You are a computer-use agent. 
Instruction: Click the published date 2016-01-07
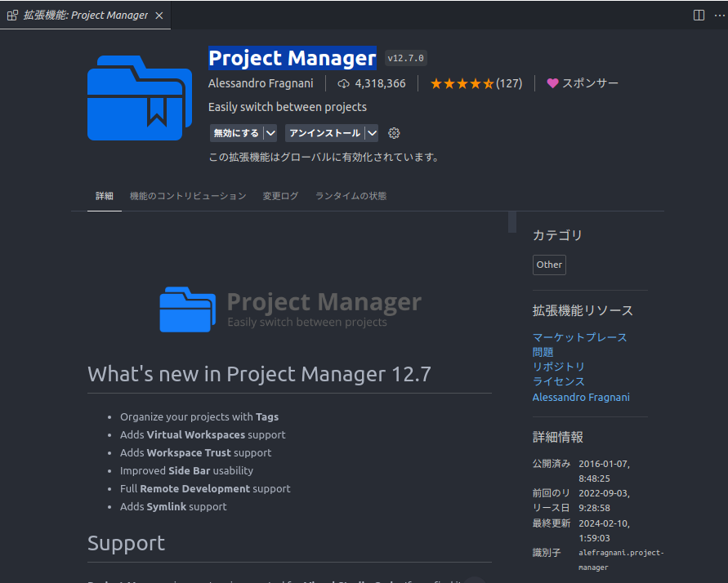604,471
